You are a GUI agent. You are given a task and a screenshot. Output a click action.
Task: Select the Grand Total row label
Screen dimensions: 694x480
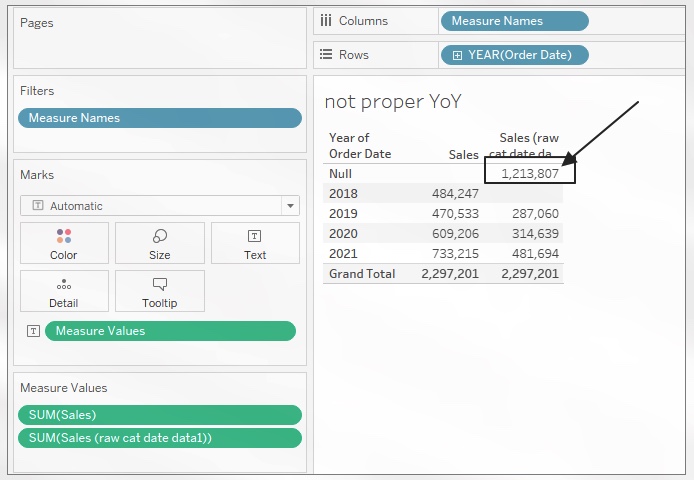click(362, 273)
